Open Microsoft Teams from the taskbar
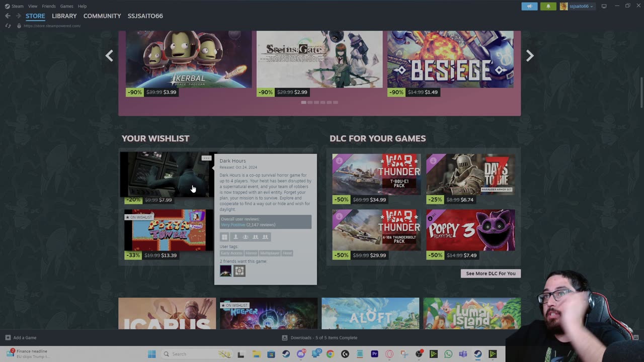644x362 pixels. [x=463, y=354]
